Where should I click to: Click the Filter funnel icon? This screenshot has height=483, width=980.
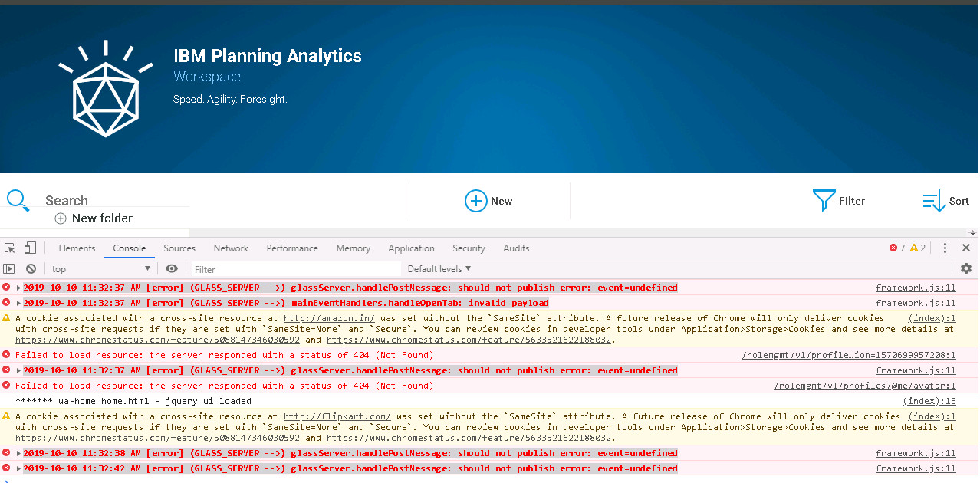(x=824, y=201)
